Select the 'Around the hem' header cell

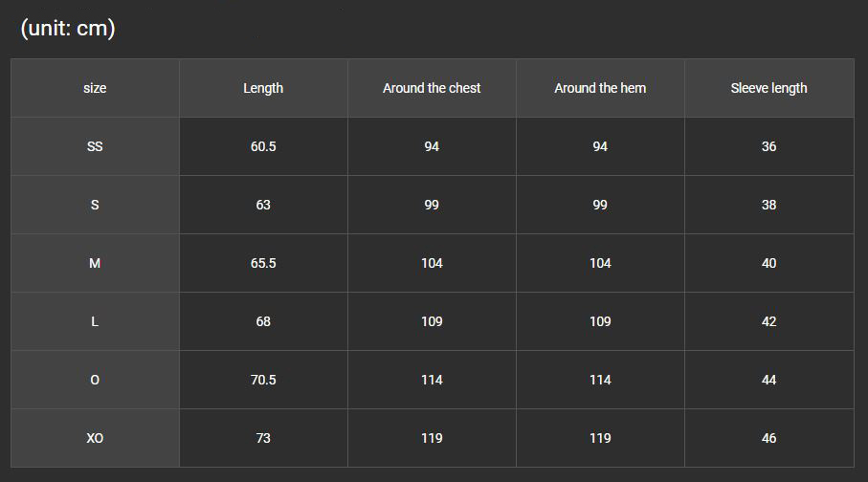pos(600,88)
